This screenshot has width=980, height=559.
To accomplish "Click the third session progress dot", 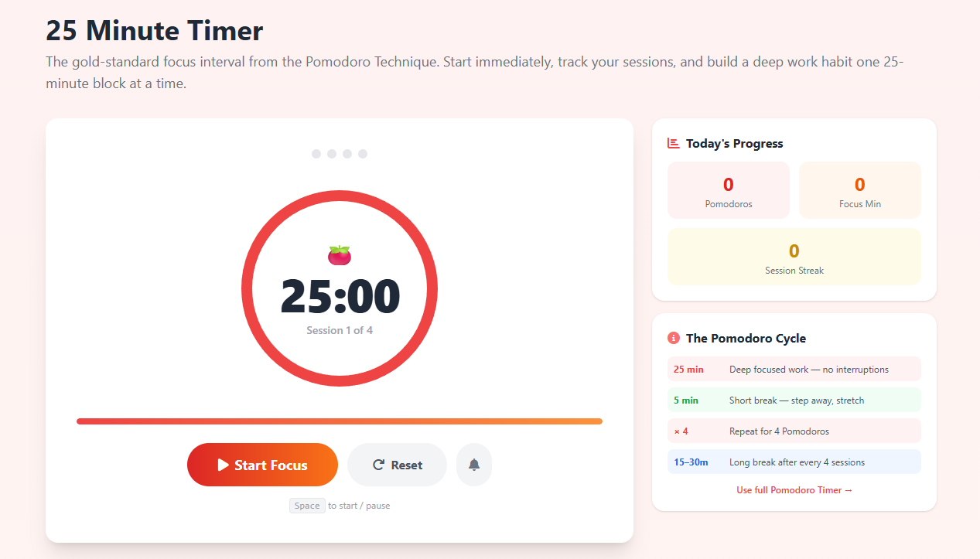I will point(347,154).
